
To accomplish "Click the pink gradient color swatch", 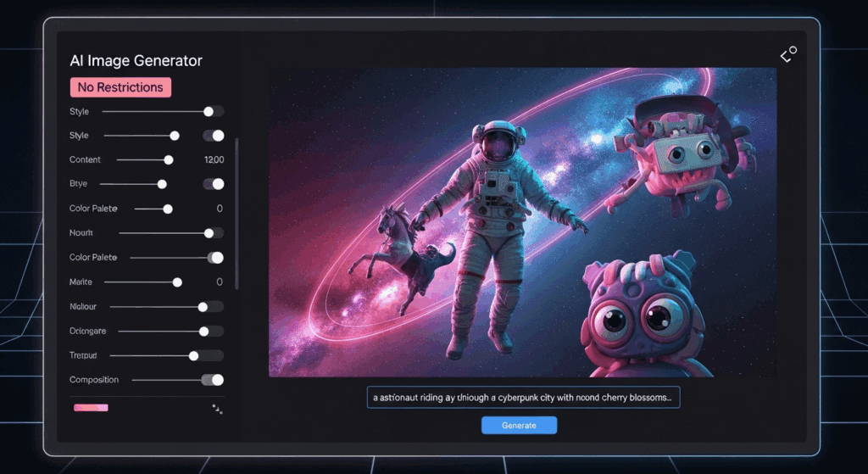I will click(x=91, y=408).
